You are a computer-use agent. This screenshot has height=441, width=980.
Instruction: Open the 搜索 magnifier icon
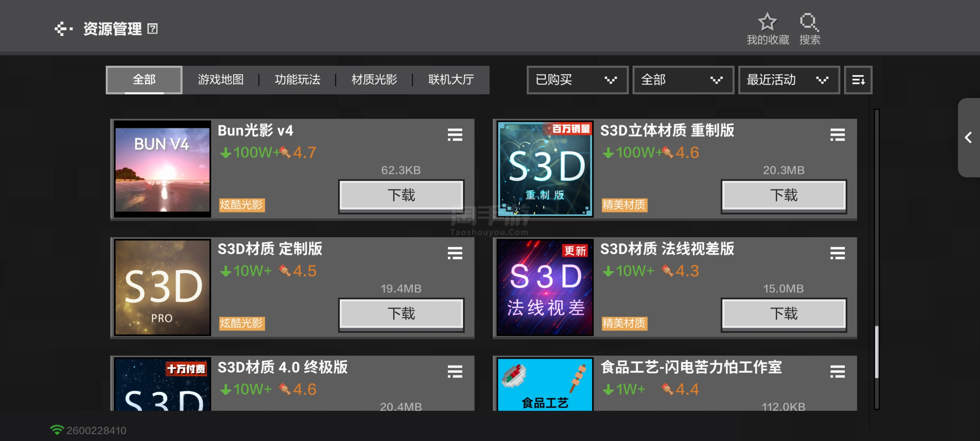809,22
